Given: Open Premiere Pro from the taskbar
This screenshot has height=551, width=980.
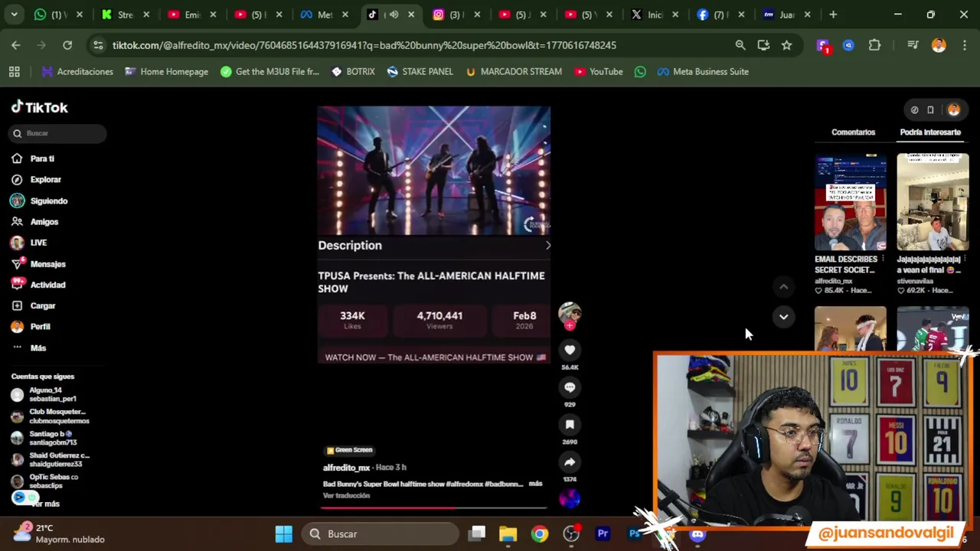Looking at the screenshot, I should (x=603, y=533).
